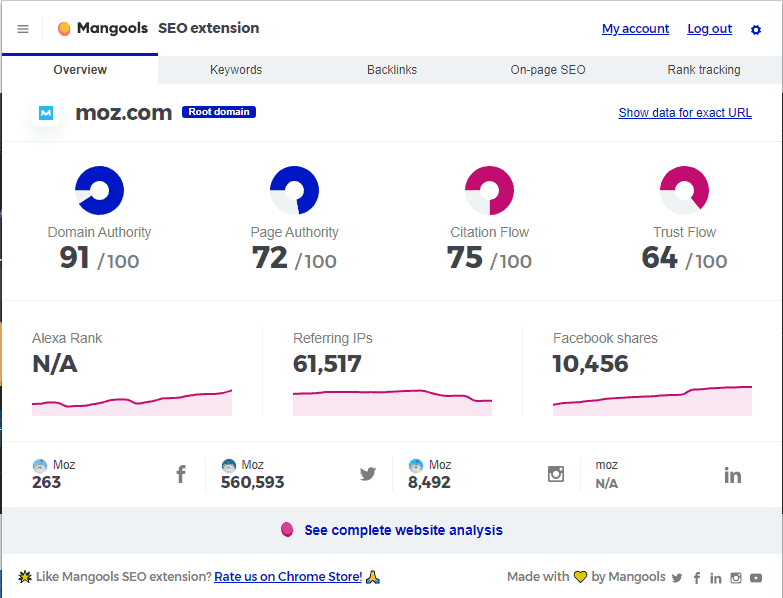The width and height of the screenshot is (783, 598).
Task: Click Instagram followers count 8,492
Action: 429,482
